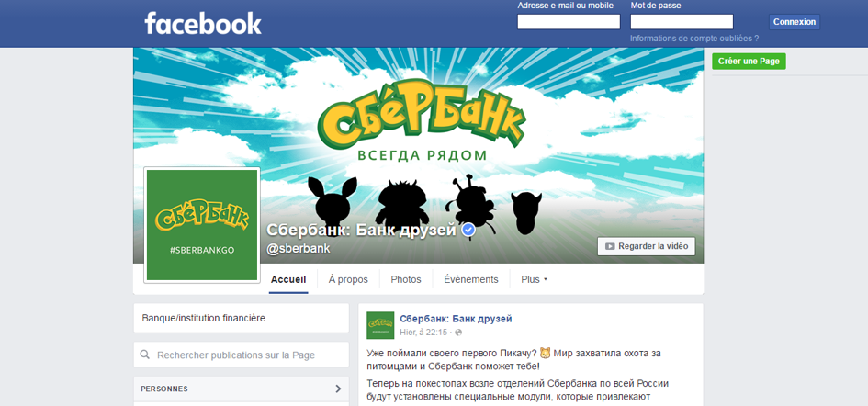Focus the Mot de passe field
The height and width of the screenshot is (406, 868).
point(682,22)
